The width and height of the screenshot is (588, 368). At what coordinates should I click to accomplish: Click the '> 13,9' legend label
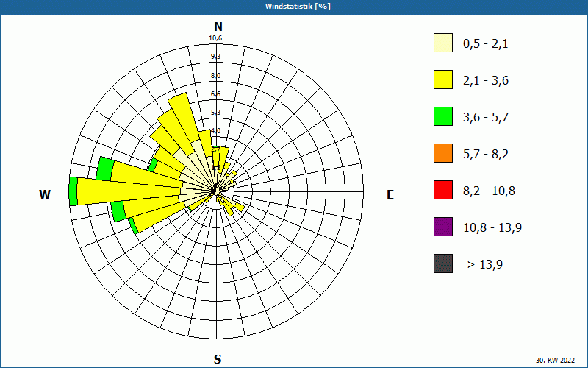coord(485,265)
